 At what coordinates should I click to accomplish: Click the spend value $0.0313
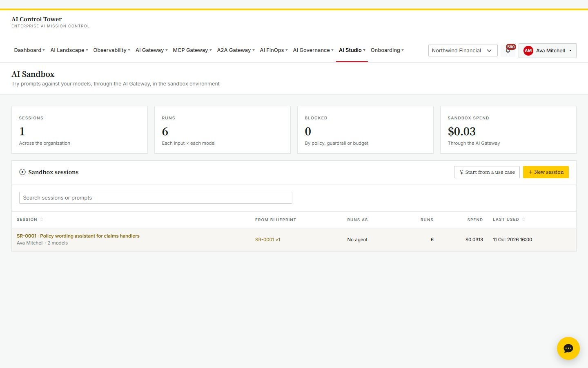coord(474,240)
